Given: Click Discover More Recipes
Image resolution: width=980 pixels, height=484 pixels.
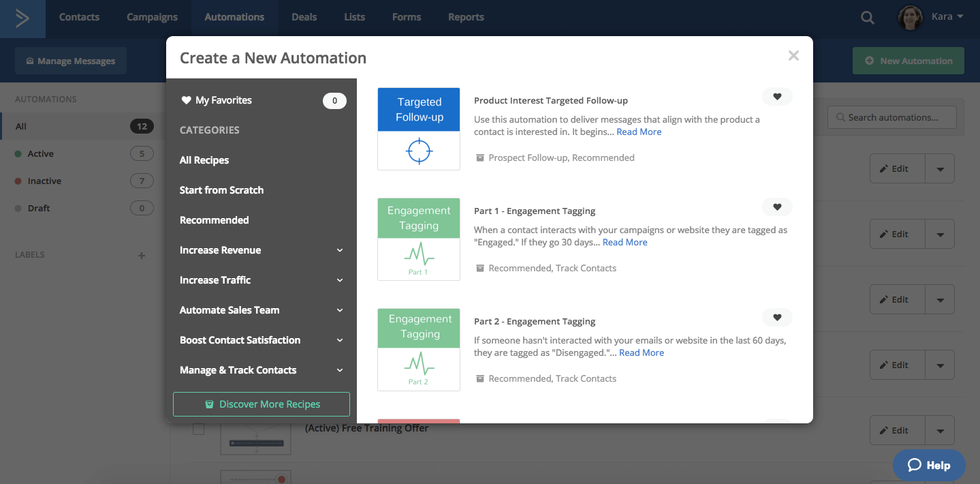Looking at the screenshot, I should click(261, 404).
